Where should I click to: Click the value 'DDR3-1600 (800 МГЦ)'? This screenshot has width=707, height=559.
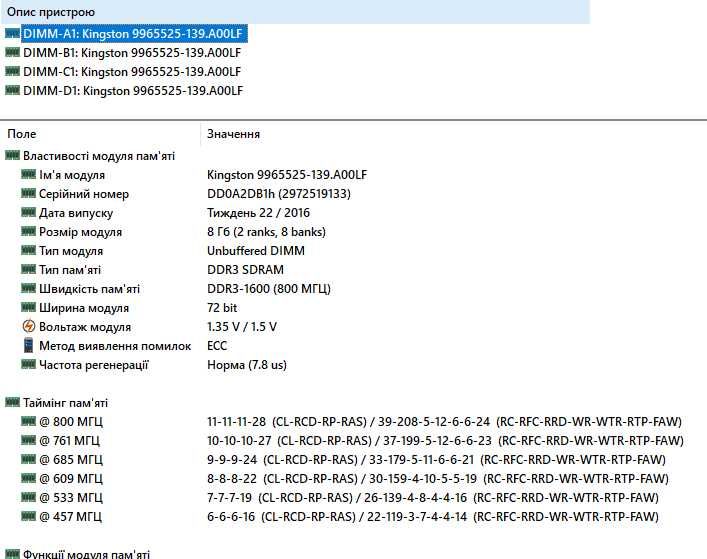[x=269, y=289]
